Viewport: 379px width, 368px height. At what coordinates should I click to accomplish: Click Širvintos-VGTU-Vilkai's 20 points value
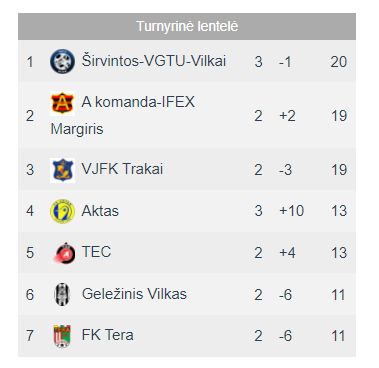tap(339, 62)
